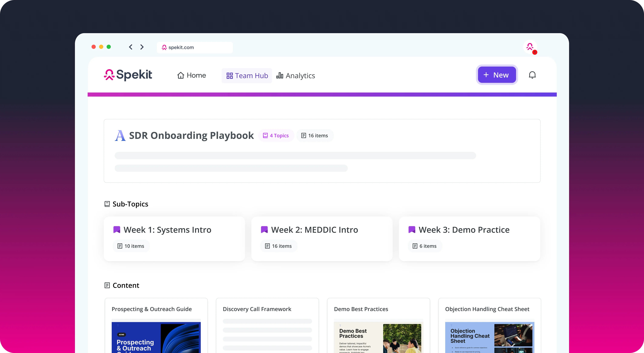Viewport: 644px width, 353px height.
Task: Open Demo Best Practices card title
Action: click(x=361, y=309)
